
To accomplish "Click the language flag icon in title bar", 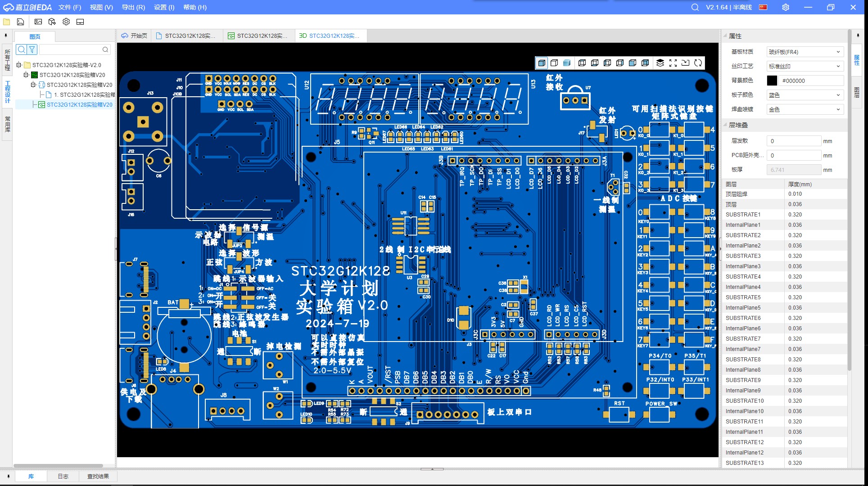I will coord(763,7).
